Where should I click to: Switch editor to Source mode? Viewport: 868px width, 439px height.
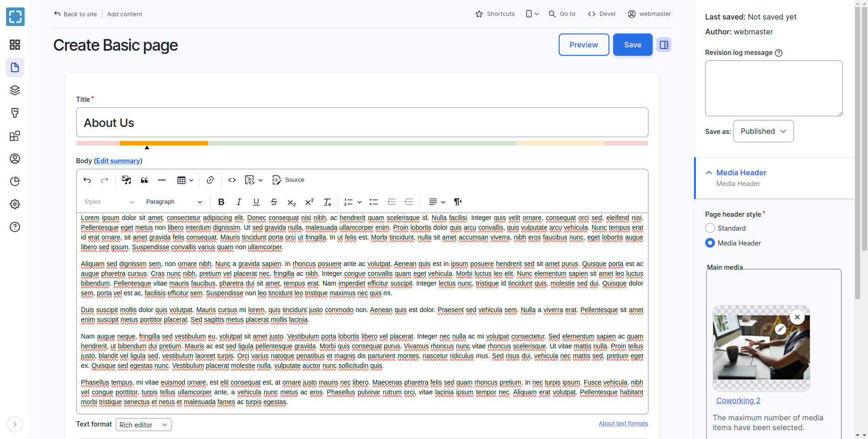coord(288,180)
